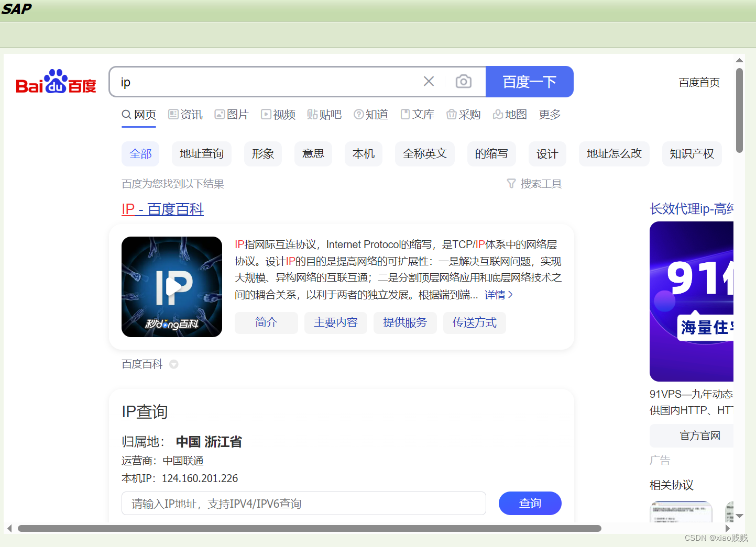Click the 本机IP value 124.160.201.226
This screenshot has width=756, height=547.
point(200,478)
